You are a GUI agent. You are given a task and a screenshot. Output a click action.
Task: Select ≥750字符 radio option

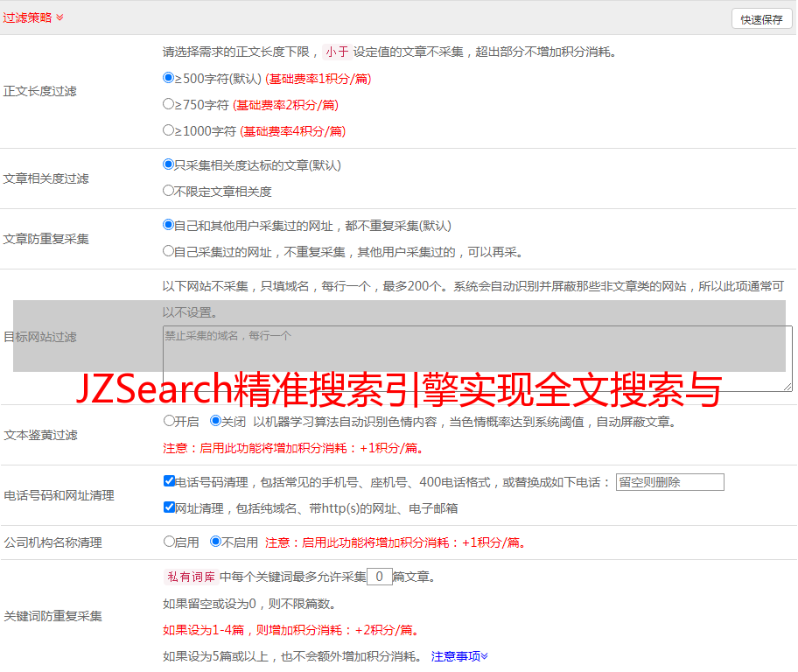click(169, 104)
